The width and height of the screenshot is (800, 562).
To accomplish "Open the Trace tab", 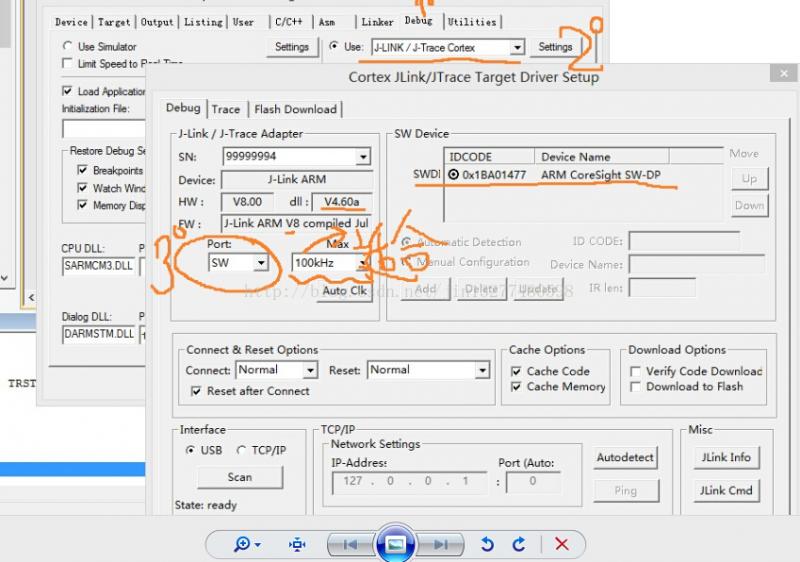I will [x=226, y=109].
